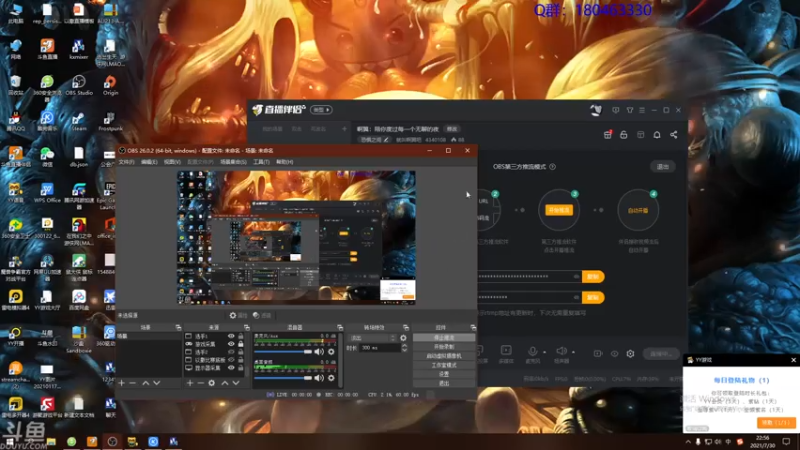Viewport: 800px width, 450px height.
Task: Click 开始录制 in OBS controls
Action: [x=444, y=347]
